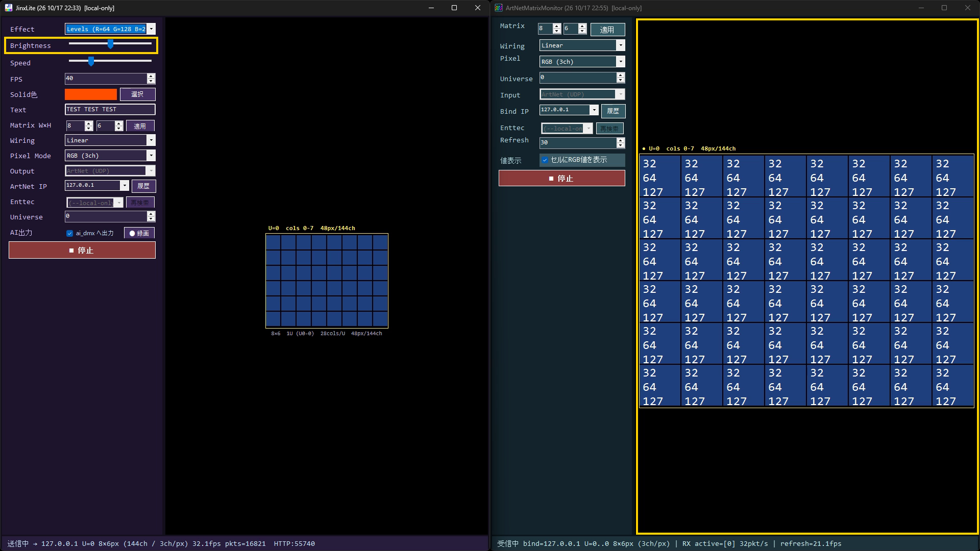Click the monitor Universe input field
Image resolution: width=980 pixels, height=551 pixels.
pyautogui.click(x=578, y=78)
